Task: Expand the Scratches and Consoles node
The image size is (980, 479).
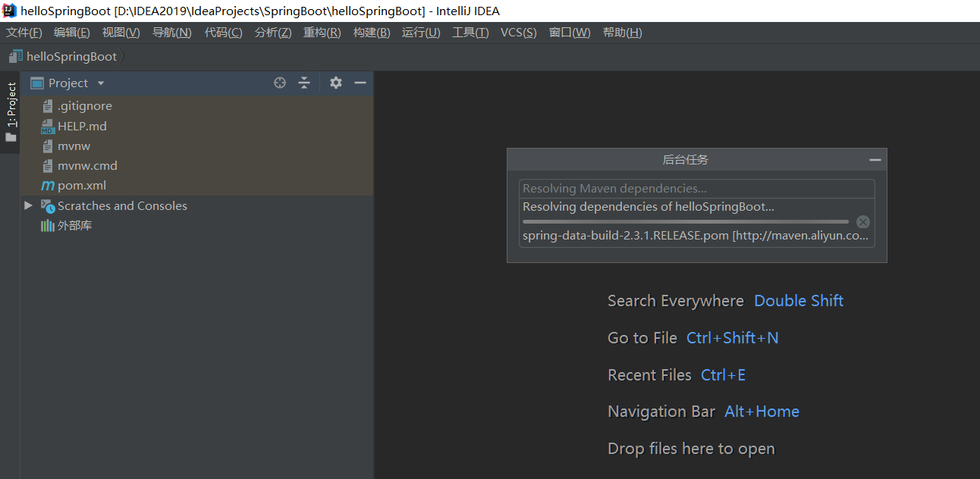Action: pyautogui.click(x=28, y=205)
